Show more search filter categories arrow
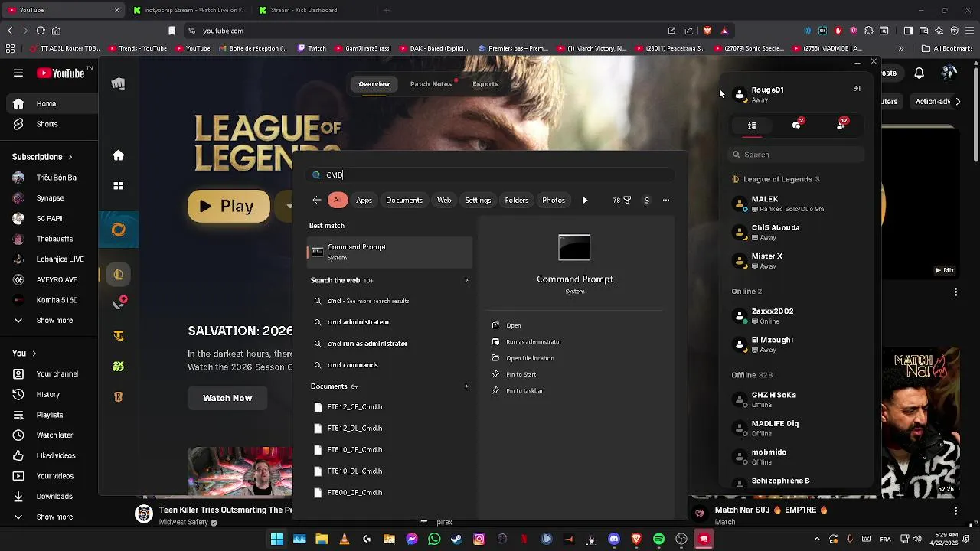 click(x=585, y=201)
